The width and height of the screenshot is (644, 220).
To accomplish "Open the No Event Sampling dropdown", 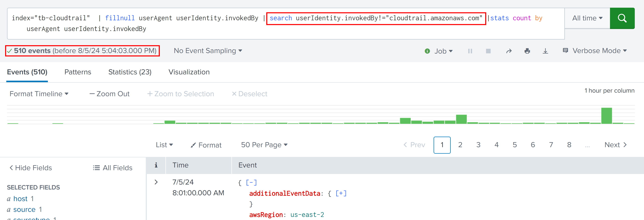I will (x=208, y=51).
